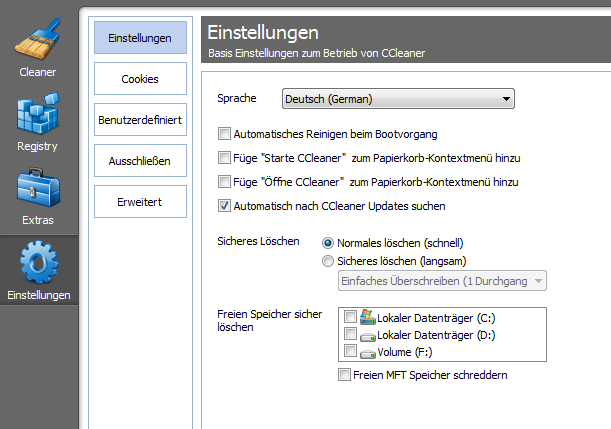Check the Volume (F:) box
Image resolution: width=611 pixels, height=429 pixels.
coord(350,351)
